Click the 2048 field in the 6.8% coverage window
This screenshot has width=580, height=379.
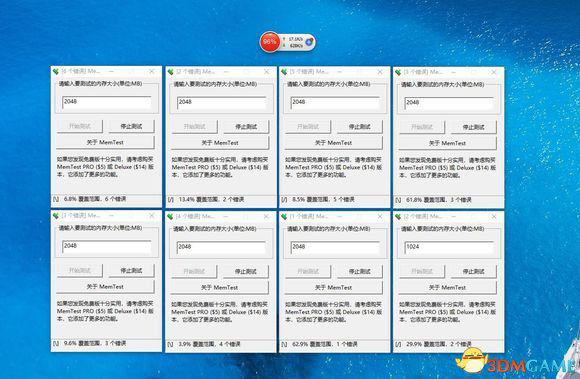[x=107, y=102]
